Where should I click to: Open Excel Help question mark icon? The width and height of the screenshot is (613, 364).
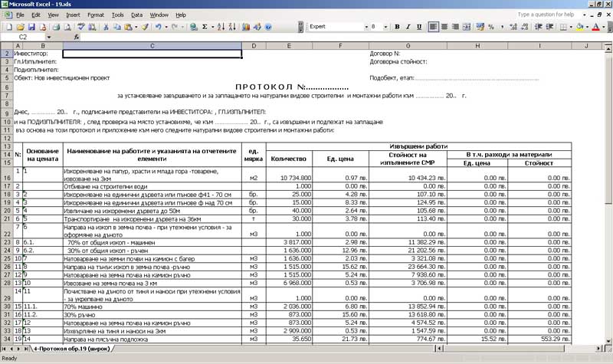pos(268,27)
